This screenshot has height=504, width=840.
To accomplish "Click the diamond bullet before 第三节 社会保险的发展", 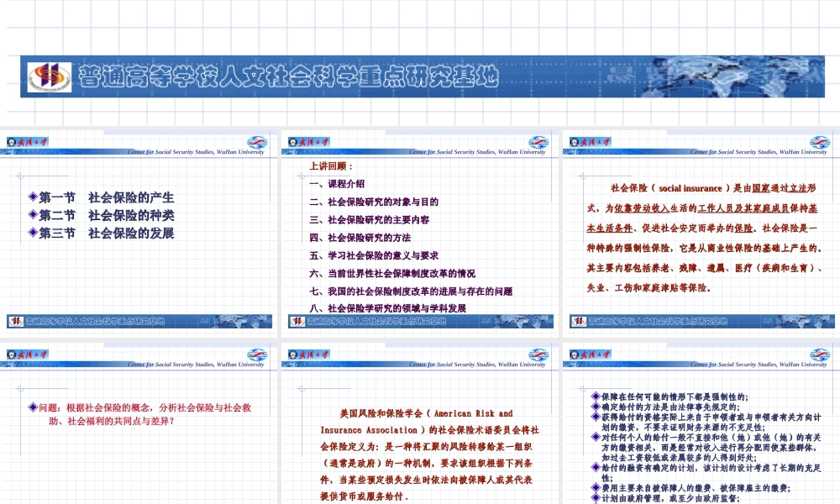I will pyautogui.click(x=33, y=233).
